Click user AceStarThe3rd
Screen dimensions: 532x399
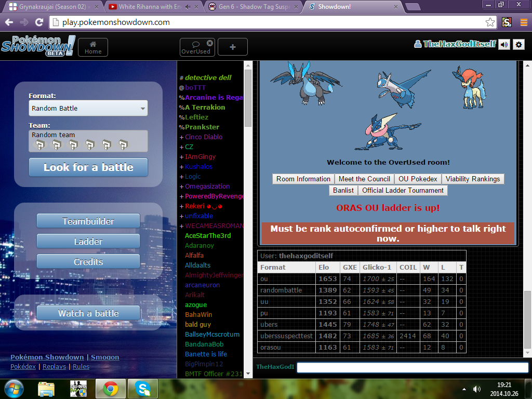(208, 235)
